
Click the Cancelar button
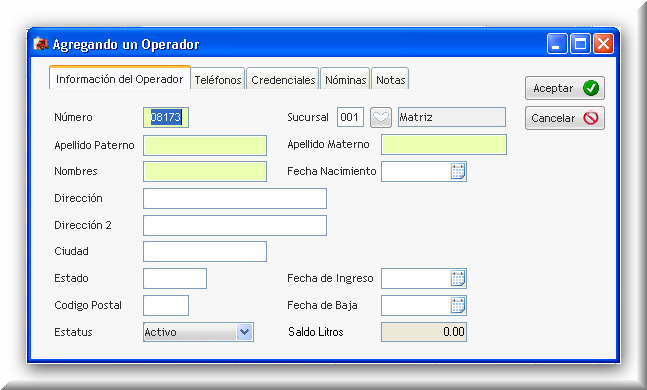pos(565,118)
